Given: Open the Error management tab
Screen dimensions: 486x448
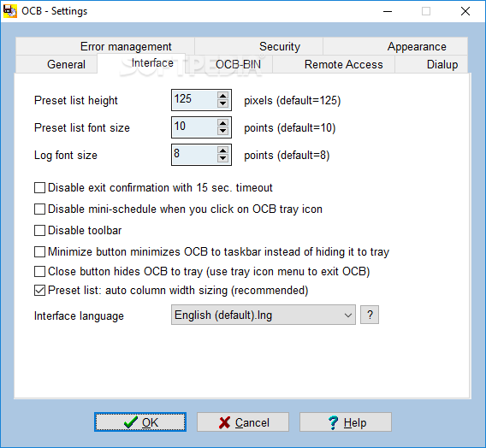Looking at the screenshot, I should pos(105,46).
